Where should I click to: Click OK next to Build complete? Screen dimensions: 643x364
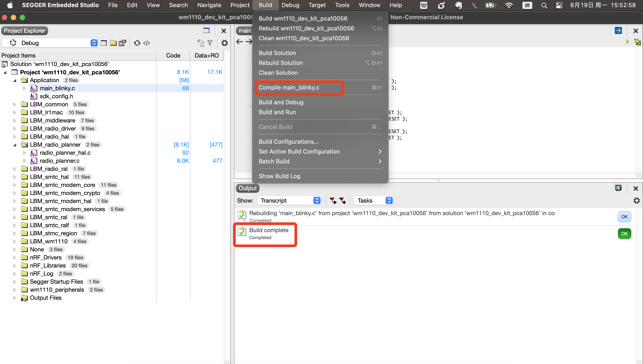(624, 233)
